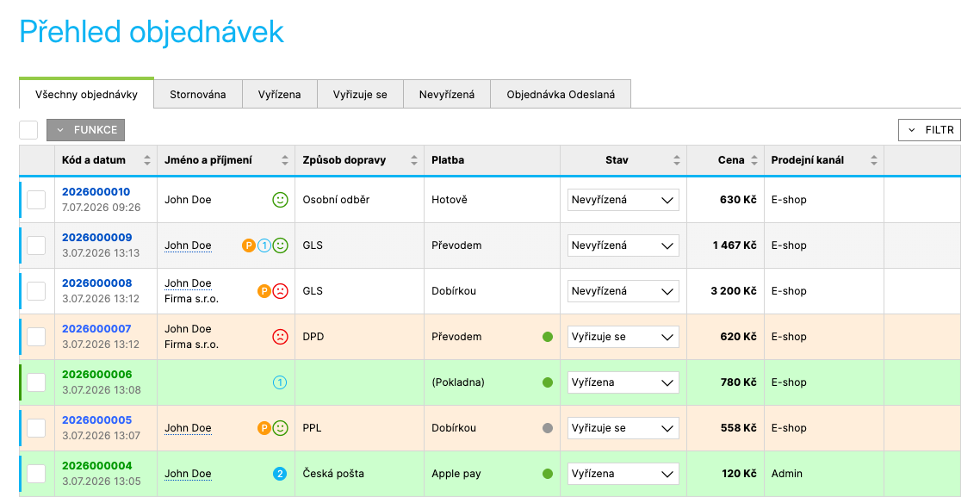Check the box for order 2026000009
980x497 pixels.
click(x=36, y=245)
